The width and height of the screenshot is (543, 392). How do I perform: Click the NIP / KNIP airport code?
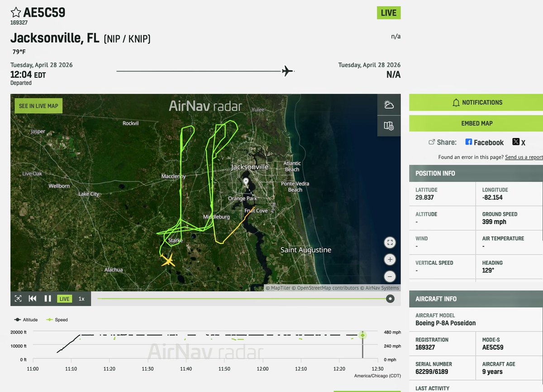click(127, 39)
